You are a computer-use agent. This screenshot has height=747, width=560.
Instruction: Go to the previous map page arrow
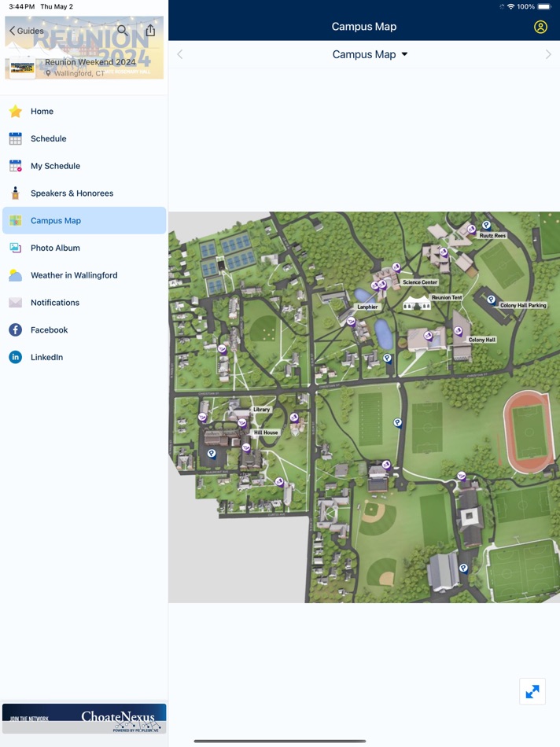point(179,54)
